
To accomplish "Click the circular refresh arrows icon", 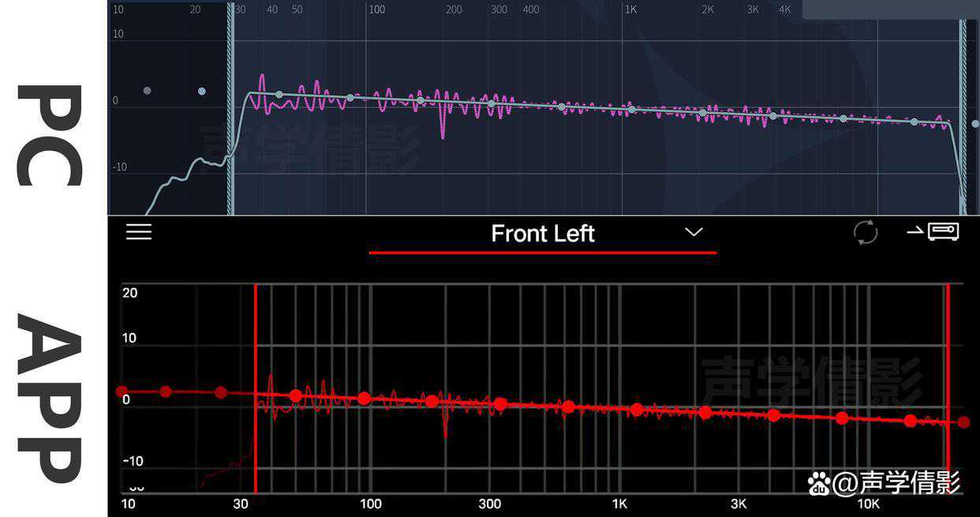I will click(x=866, y=233).
